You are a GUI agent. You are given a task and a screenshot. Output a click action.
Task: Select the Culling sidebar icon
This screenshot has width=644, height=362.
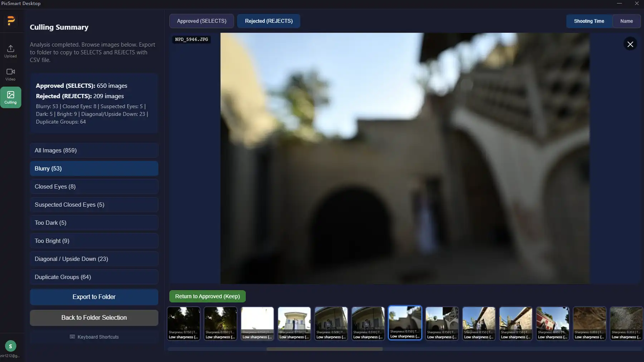pyautogui.click(x=10, y=97)
